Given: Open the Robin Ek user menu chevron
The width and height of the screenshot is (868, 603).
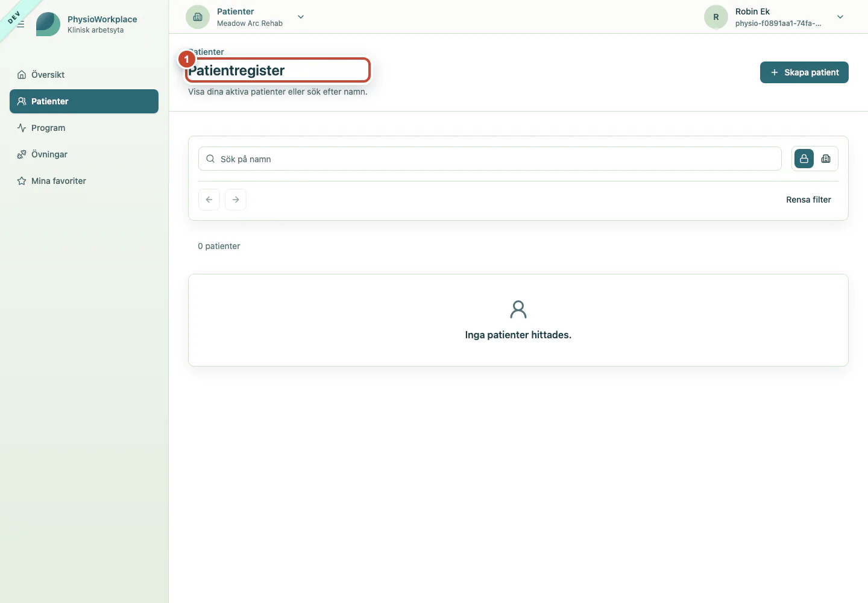Looking at the screenshot, I should [x=840, y=17].
